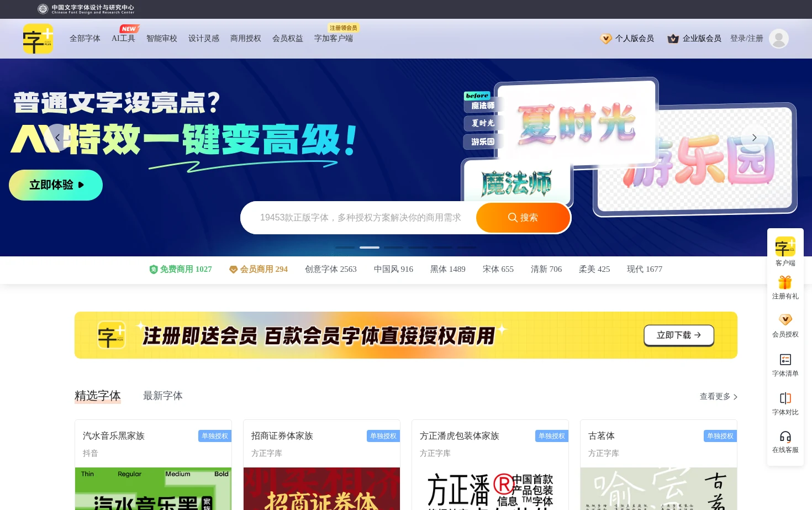Screen dimensions: 812x510
Task: Click the Chinese Font Design Center logo
Action: tap(86, 9)
